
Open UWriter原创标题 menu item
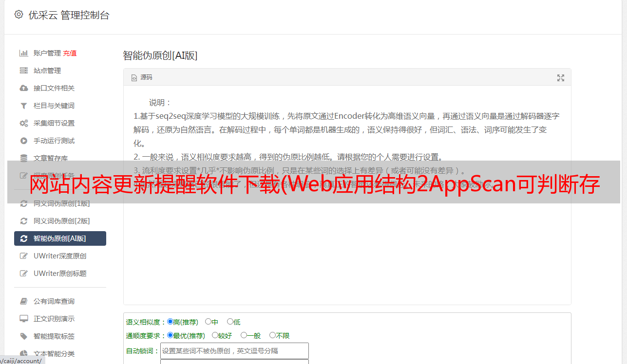coord(60,273)
